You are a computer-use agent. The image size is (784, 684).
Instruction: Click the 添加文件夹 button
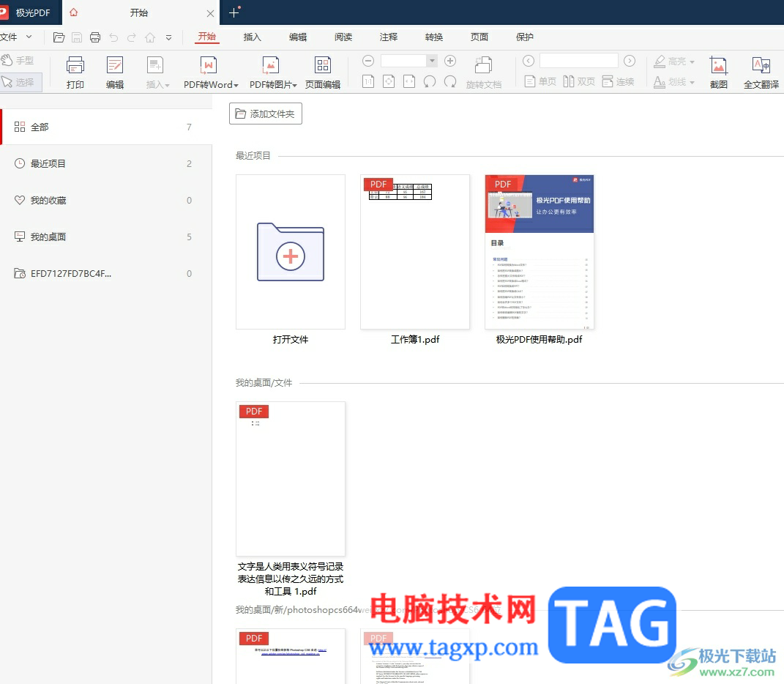(266, 114)
